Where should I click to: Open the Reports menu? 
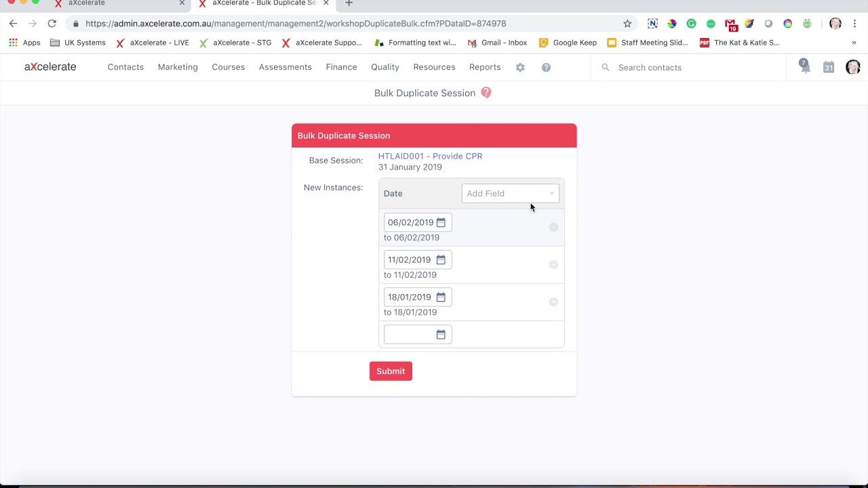(x=485, y=67)
